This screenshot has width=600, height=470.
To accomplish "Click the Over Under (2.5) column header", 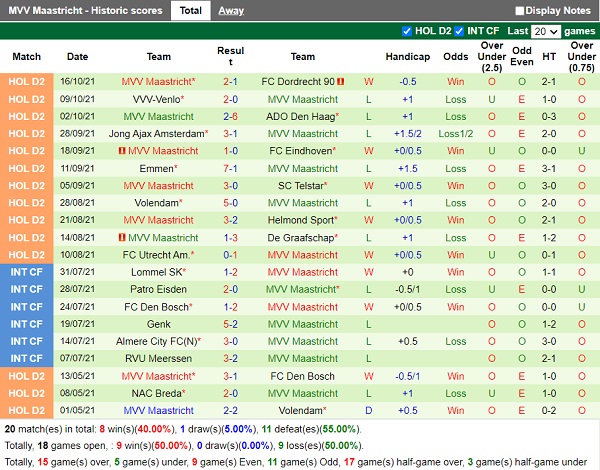I will click(492, 57).
